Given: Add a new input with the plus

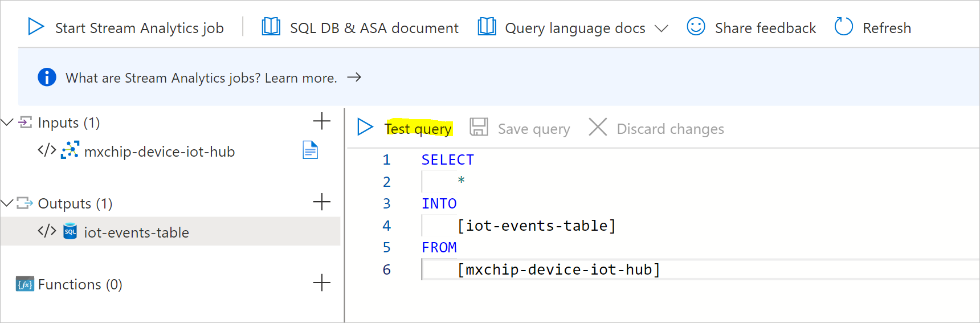Looking at the screenshot, I should pos(322,121).
